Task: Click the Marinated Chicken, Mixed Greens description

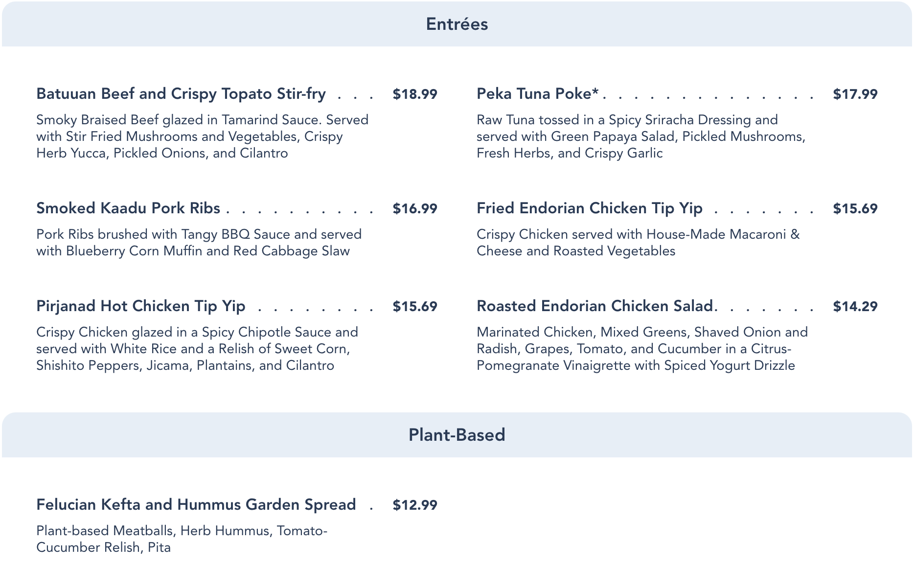Action: point(641,349)
